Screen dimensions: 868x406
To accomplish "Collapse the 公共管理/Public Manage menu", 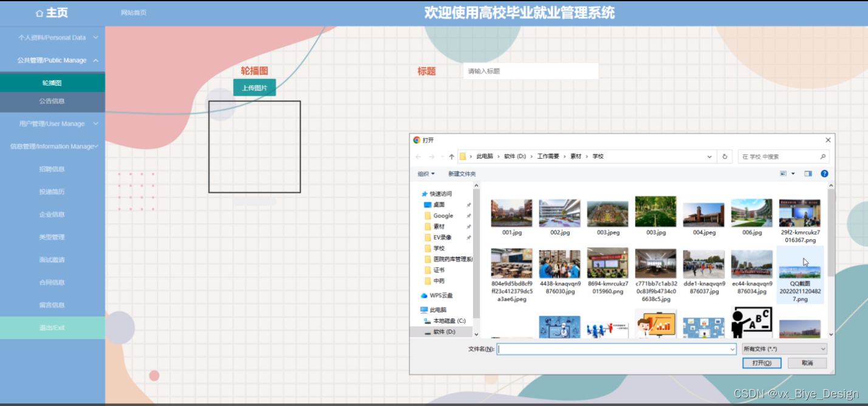I will point(52,60).
